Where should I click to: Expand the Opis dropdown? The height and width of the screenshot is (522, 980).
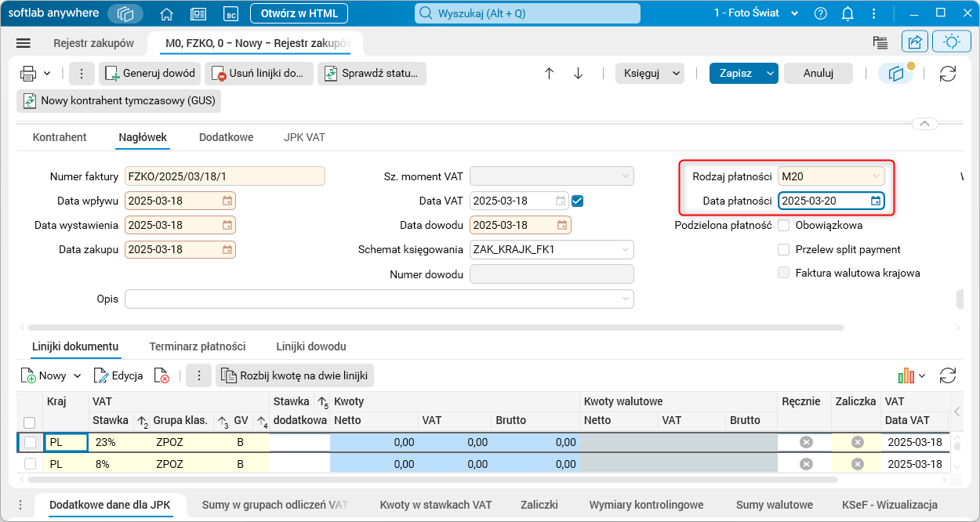pyautogui.click(x=625, y=299)
